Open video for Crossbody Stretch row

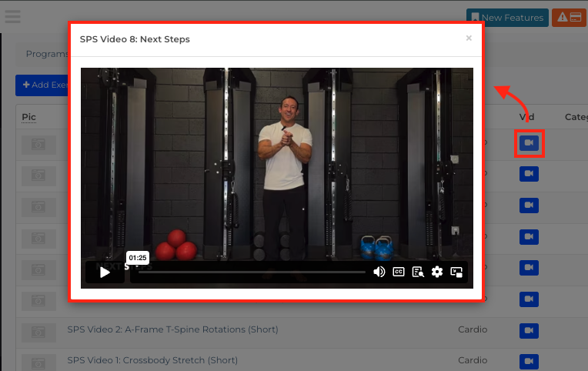point(529,361)
